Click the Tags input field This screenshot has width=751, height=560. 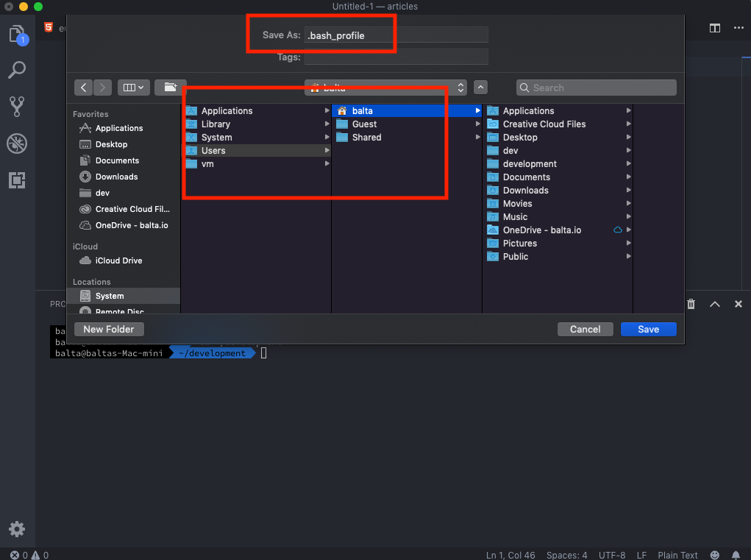396,57
